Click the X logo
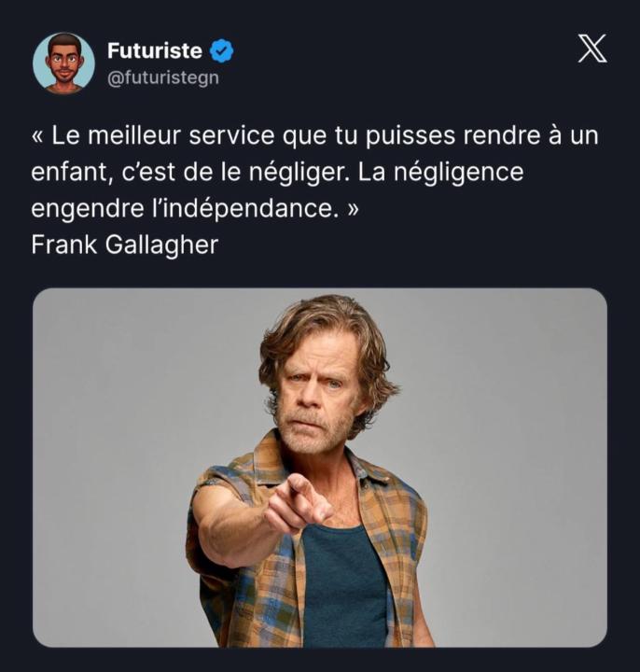 pyautogui.click(x=591, y=49)
